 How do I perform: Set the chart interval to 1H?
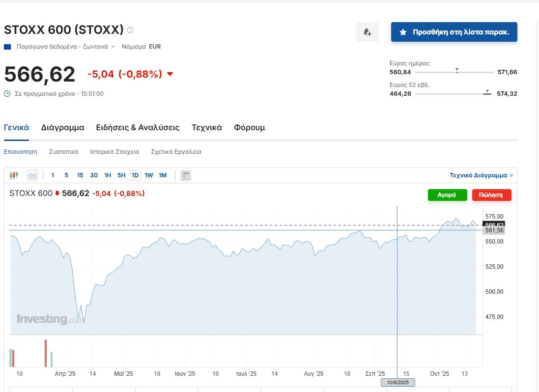[108, 175]
